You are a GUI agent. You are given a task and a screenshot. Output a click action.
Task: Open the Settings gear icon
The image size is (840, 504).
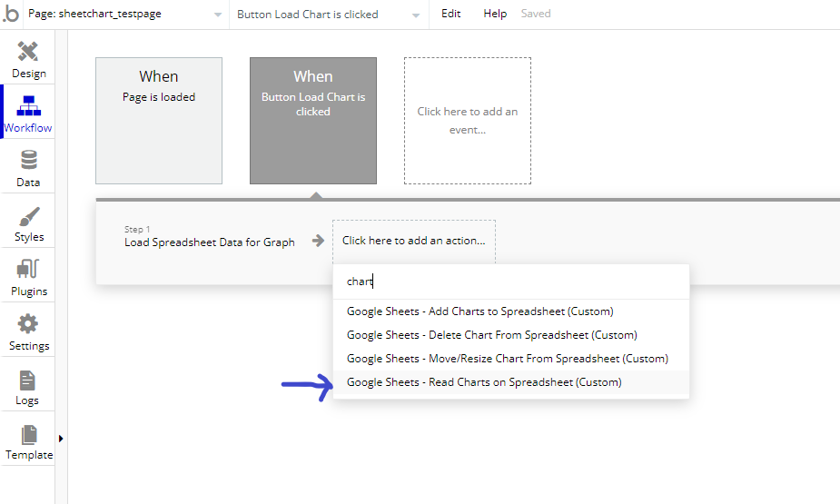[x=28, y=323]
